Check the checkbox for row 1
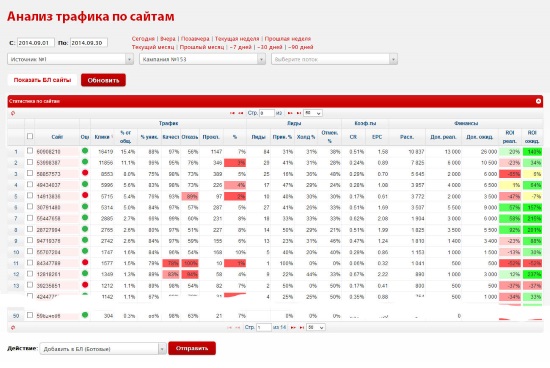 click(x=30, y=151)
